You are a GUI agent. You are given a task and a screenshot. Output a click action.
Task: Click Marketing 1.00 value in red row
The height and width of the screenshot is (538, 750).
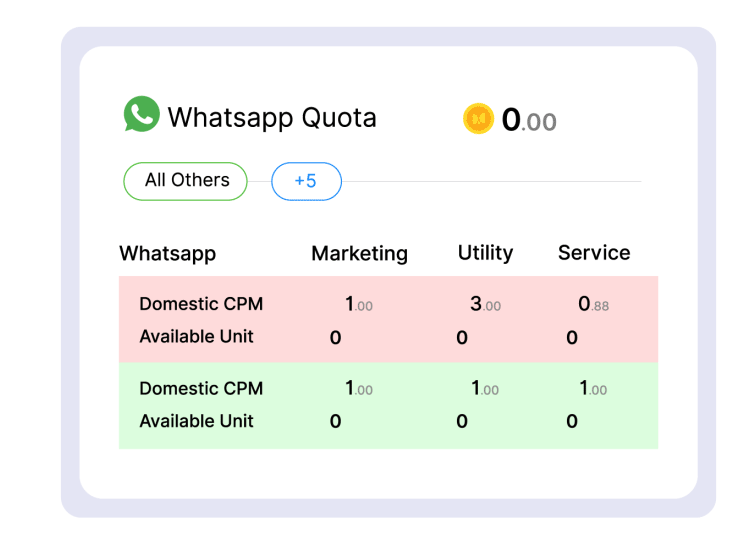tap(359, 304)
